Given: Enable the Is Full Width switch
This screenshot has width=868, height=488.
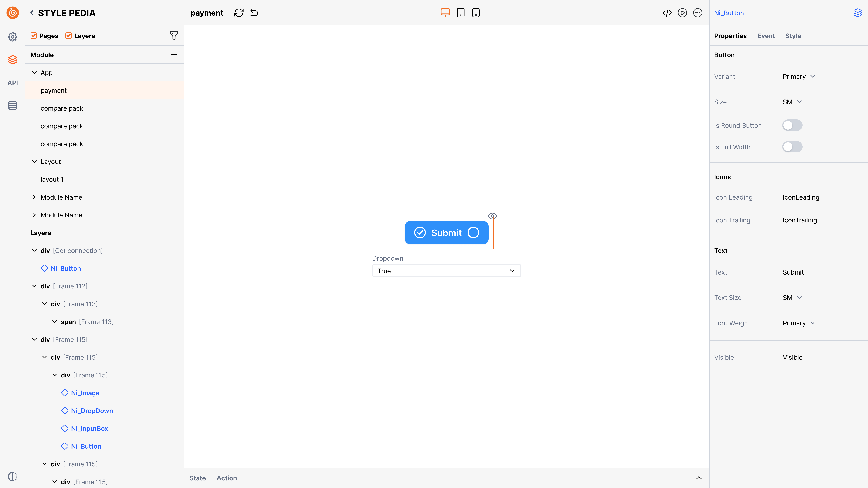Looking at the screenshot, I should 792,147.
